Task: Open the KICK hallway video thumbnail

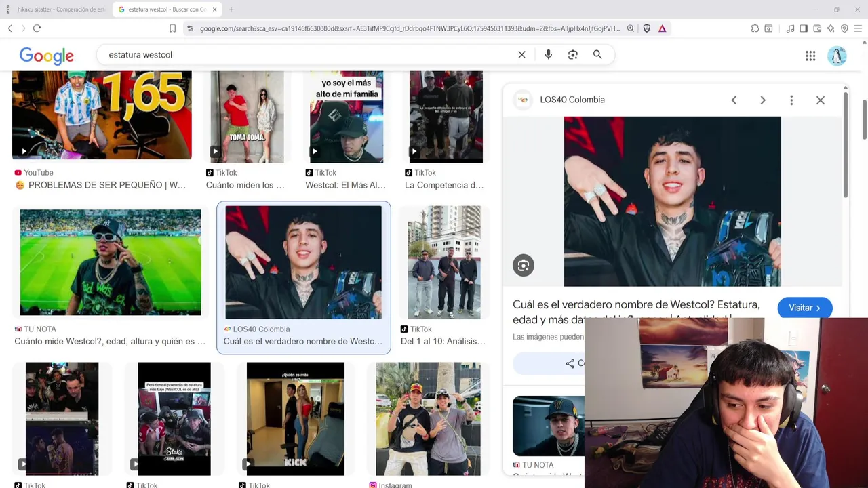Action: coord(296,419)
